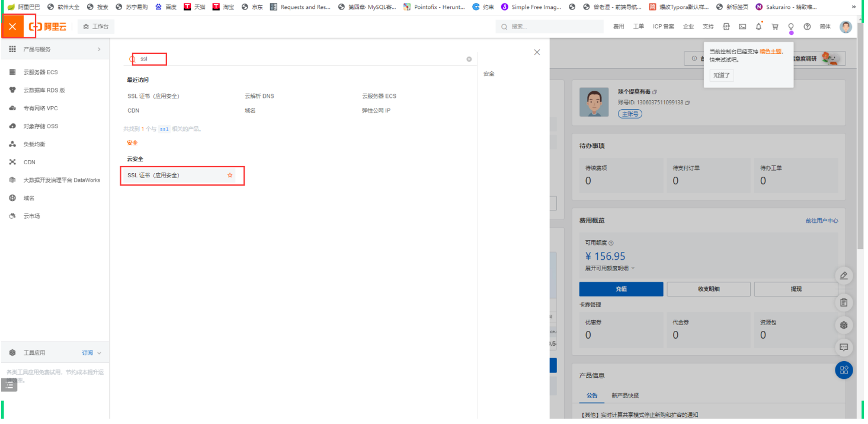
Task: Expand 展开可用额度明细
Action: pyautogui.click(x=610, y=268)
